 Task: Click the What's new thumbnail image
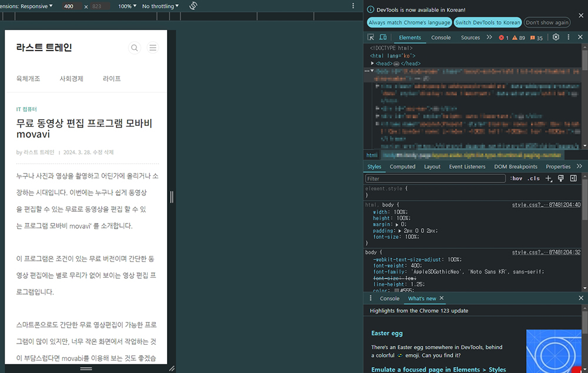click(554, 351)
